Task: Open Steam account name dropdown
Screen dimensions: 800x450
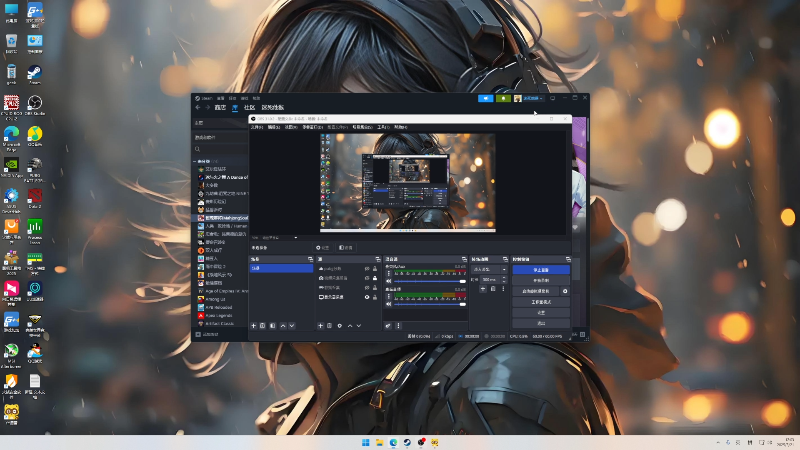Action: [533, 98]
